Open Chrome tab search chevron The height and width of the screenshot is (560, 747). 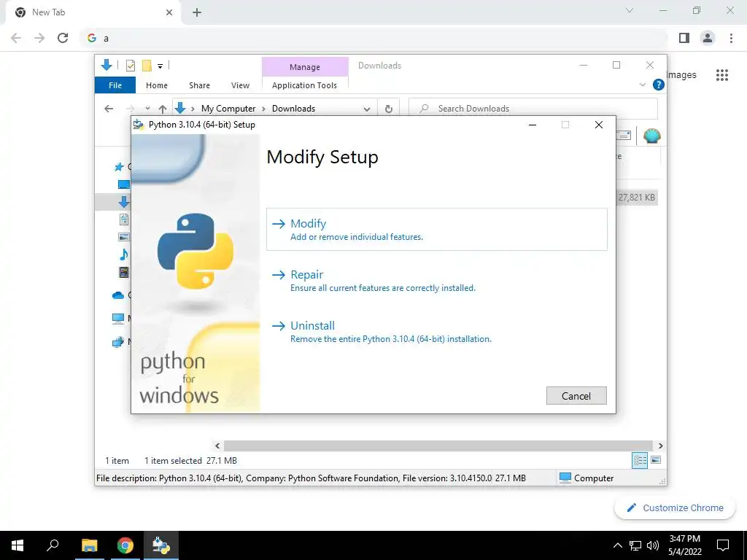[x=630, y=10]
